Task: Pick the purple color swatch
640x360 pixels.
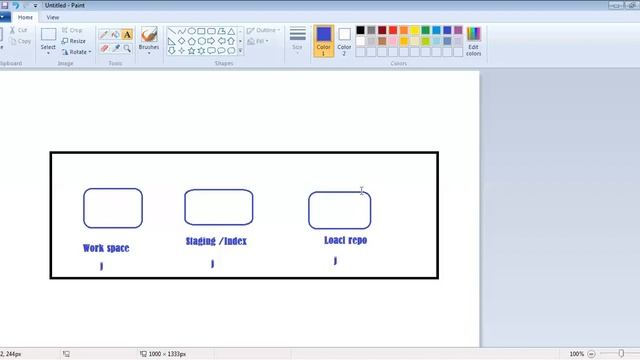Action: click(x=458, y=30)
